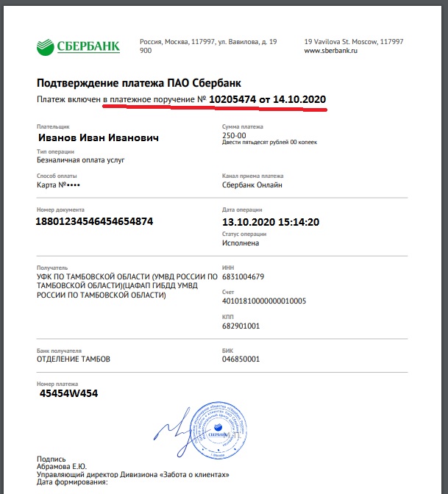Screen dimensions: 448x494
Task: Select the status 'Исполнена'
Action: pyautogui.click(x=241, y=243)
